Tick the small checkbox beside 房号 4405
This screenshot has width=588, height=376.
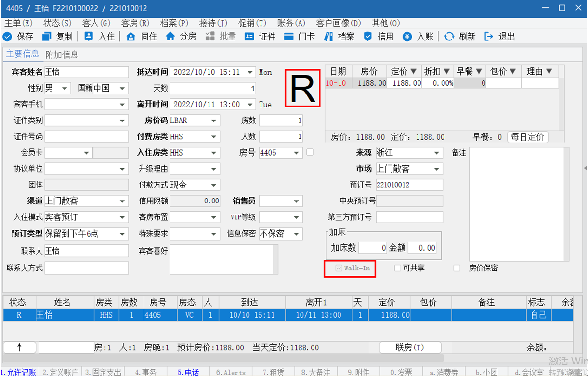310,152
